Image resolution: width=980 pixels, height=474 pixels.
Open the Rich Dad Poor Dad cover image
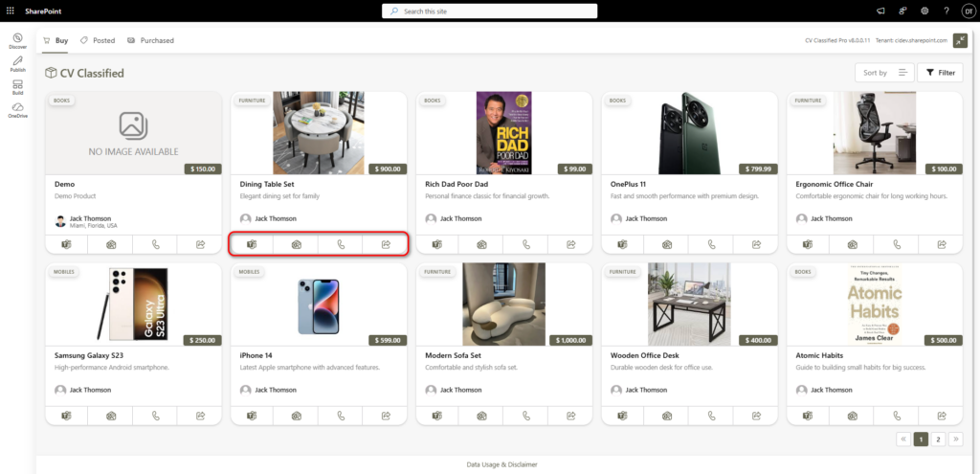[x=503, y=133]
